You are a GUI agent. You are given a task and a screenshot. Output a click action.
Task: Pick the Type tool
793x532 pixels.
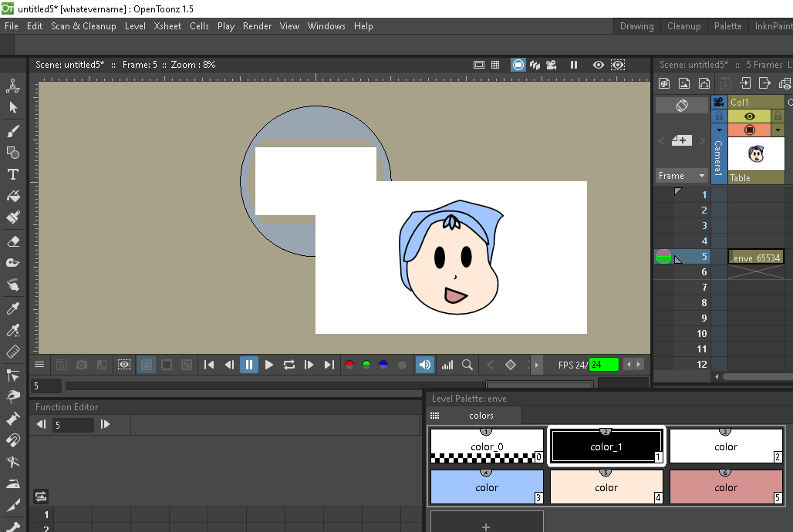12,174
